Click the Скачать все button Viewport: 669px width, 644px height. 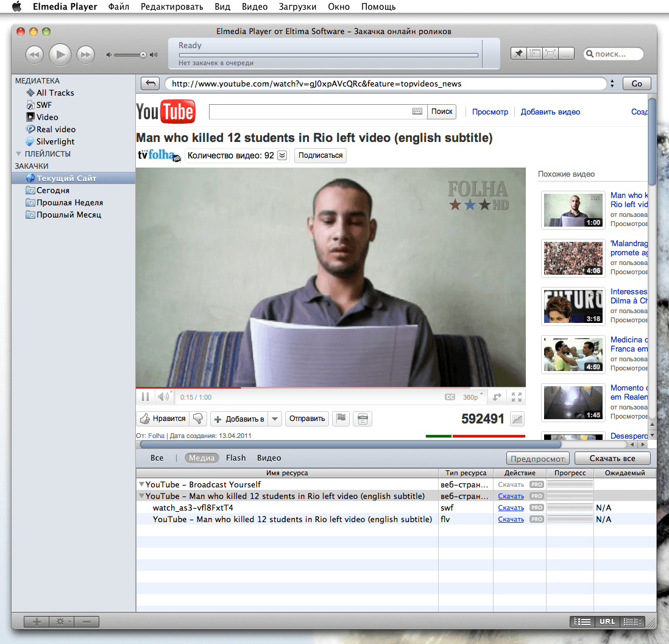(x=612, y=458)
